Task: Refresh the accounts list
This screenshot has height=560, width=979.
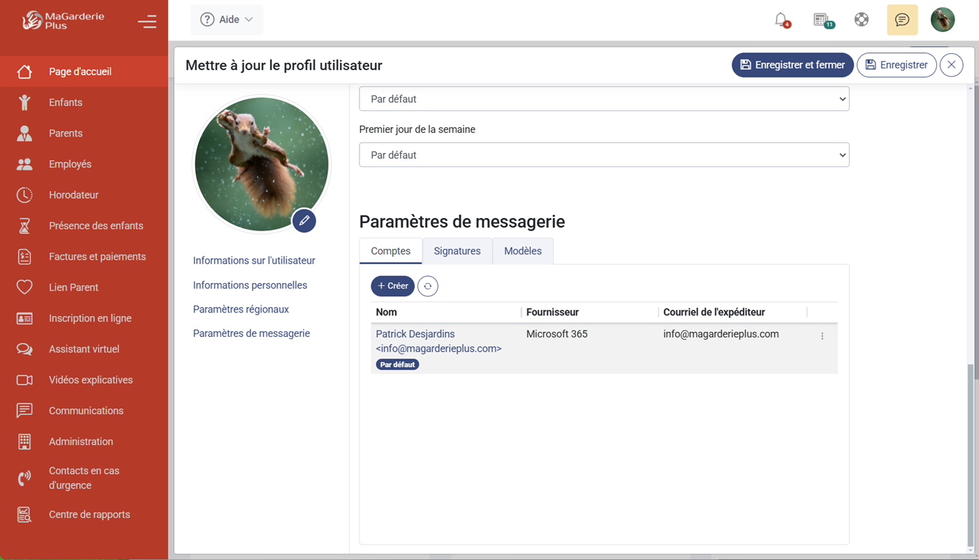Action: coord(428,286)
